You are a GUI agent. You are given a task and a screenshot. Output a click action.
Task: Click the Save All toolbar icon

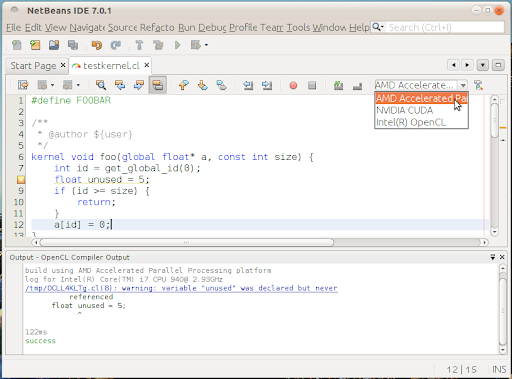point(73,45)
